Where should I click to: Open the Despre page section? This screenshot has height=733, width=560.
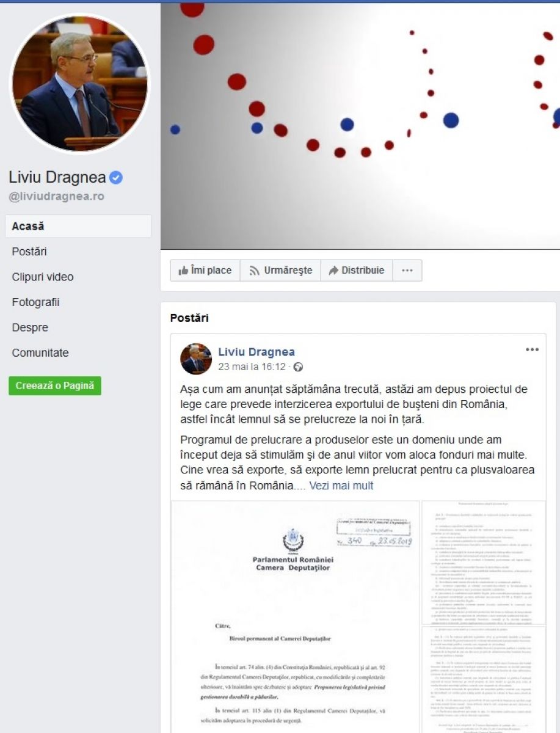coord(30,327)
